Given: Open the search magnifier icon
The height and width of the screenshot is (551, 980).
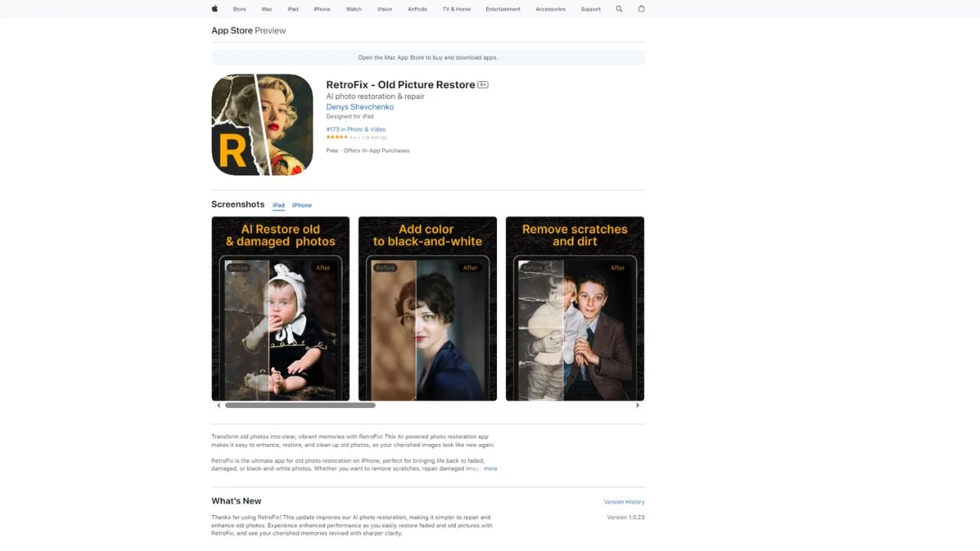Looking at the screenshot, I should 619,9.
